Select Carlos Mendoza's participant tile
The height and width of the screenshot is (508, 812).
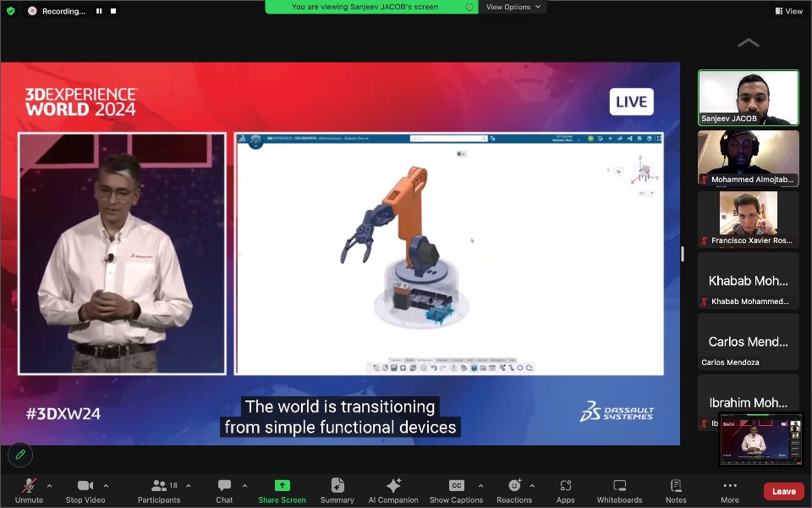point(749,341)
